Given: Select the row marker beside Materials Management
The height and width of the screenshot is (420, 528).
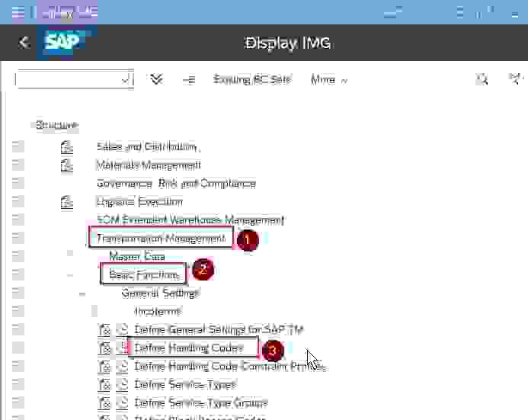Looking at the screenshot, I should coord(18,165).
